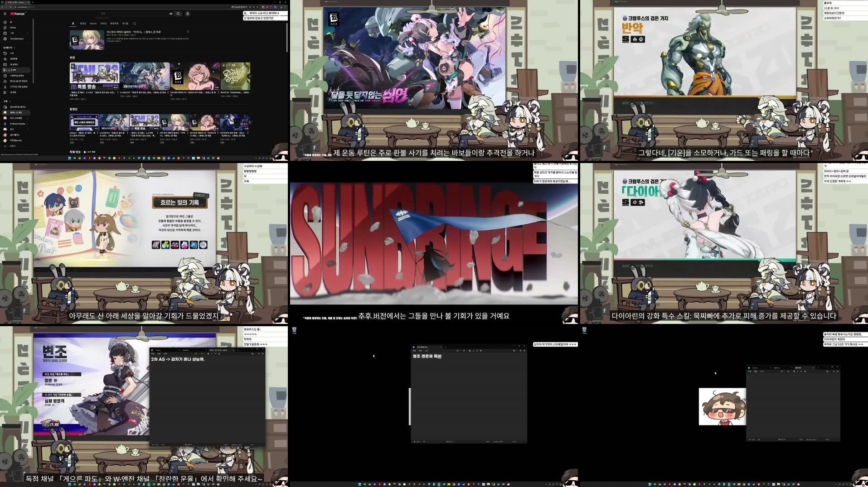Play the 특별 방송 livestream video
Viewport: 868px width, 487px height.
(x=94, y=76)
